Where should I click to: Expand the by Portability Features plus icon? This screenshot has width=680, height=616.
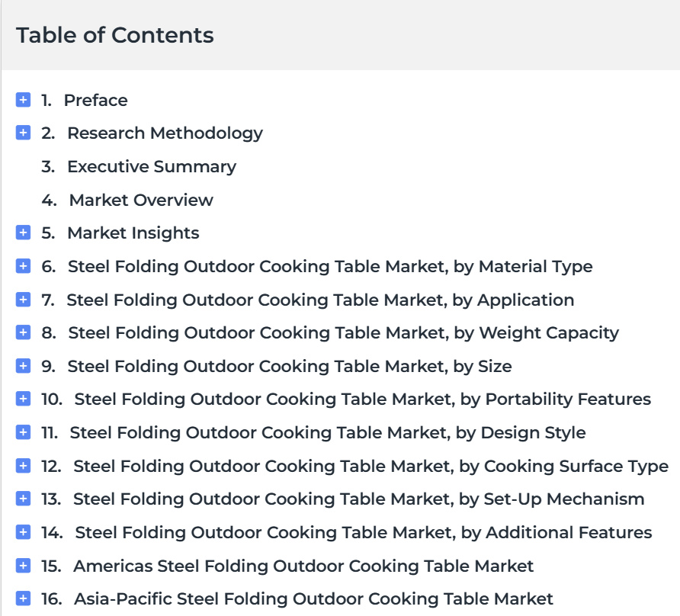pos(23,399)
